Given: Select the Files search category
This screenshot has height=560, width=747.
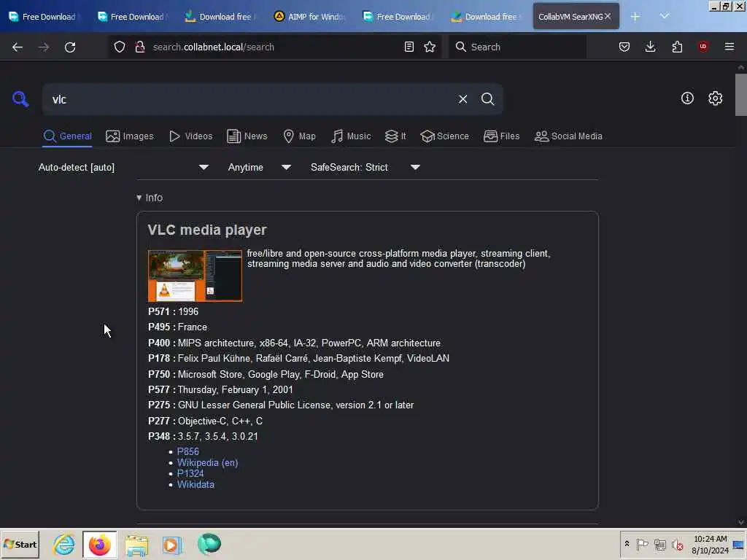Looking at the screenshot, I should pos(502,136).
